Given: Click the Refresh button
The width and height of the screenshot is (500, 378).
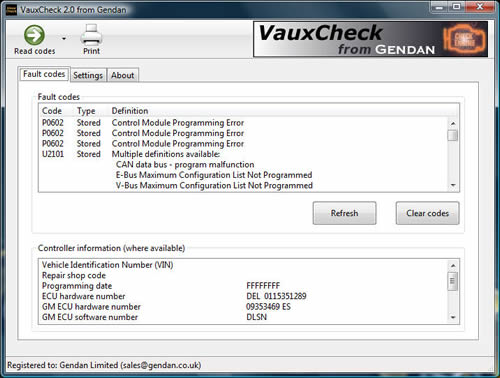Looking at the screenshot, I should click(x=344, y=213).
